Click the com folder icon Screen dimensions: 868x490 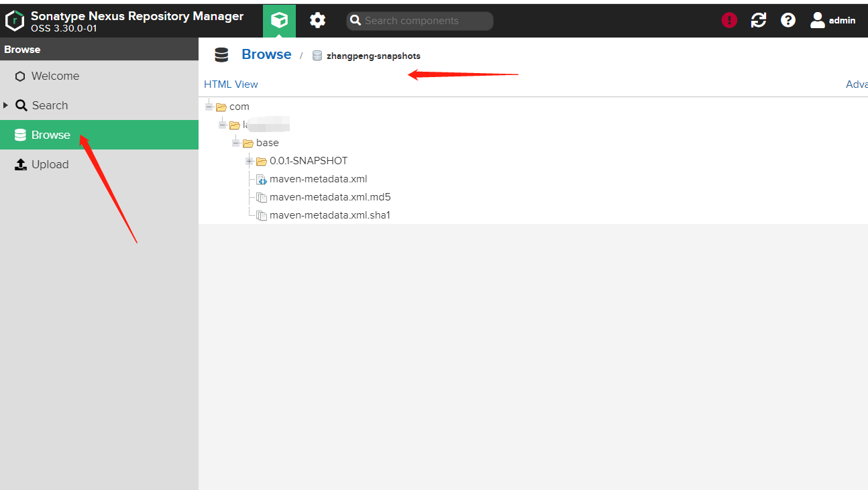click(221, 107)
